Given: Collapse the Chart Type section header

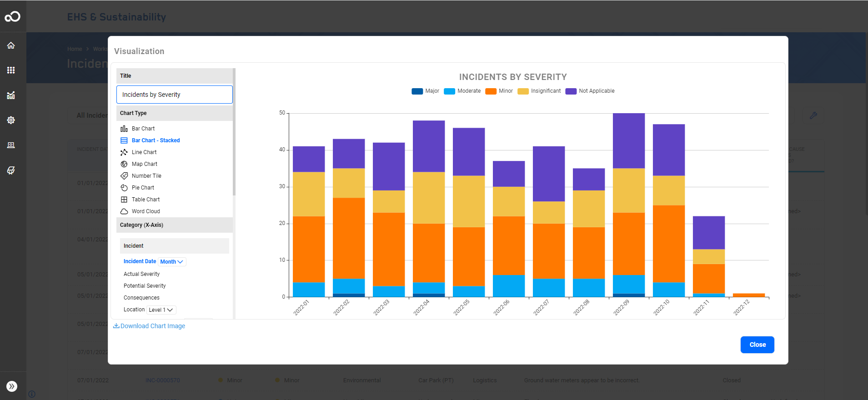Looking at the screenshot, I should click(x=175, y=113).
